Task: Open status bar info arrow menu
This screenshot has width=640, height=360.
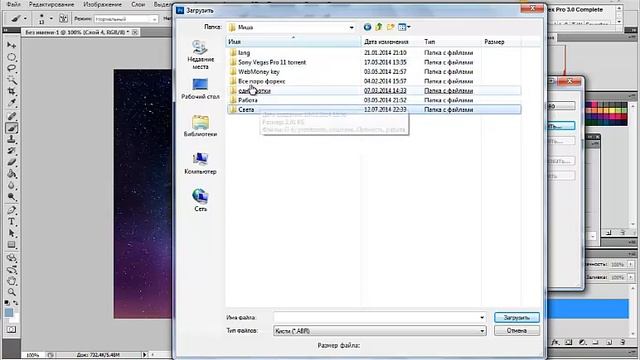Action: [x=144, y=355]
